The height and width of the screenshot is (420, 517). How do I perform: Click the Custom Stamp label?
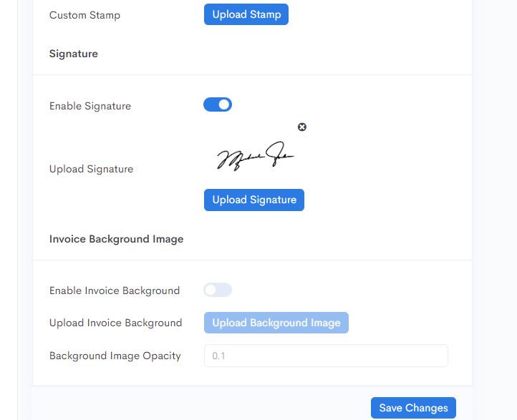click(84, 15)
